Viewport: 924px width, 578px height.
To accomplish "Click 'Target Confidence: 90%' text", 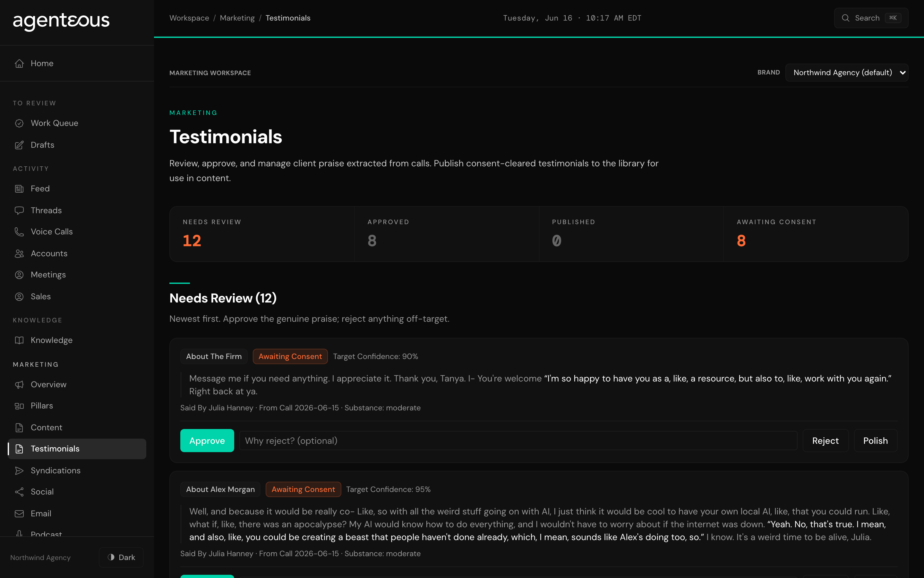I will pos(375,356).
